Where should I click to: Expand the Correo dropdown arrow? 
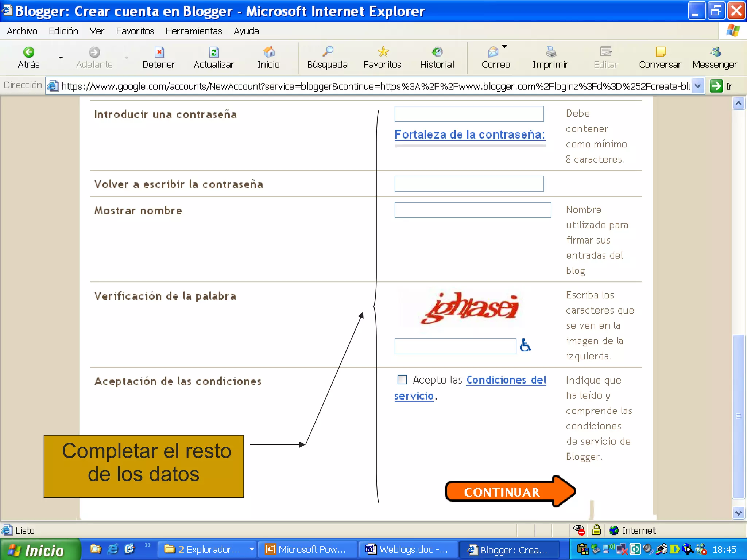click(504, 47)
